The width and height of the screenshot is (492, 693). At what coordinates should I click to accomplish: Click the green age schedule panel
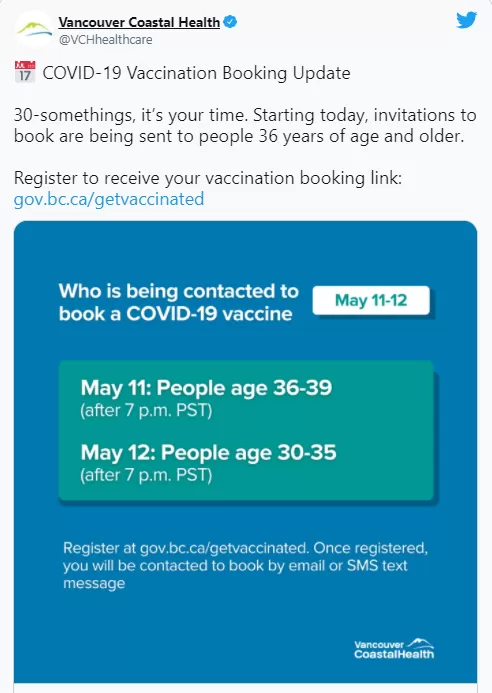246,430
